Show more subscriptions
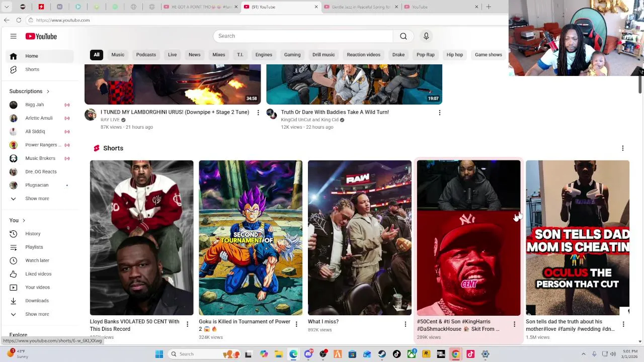Screen dimensions: 644x362 click(39, 199)
